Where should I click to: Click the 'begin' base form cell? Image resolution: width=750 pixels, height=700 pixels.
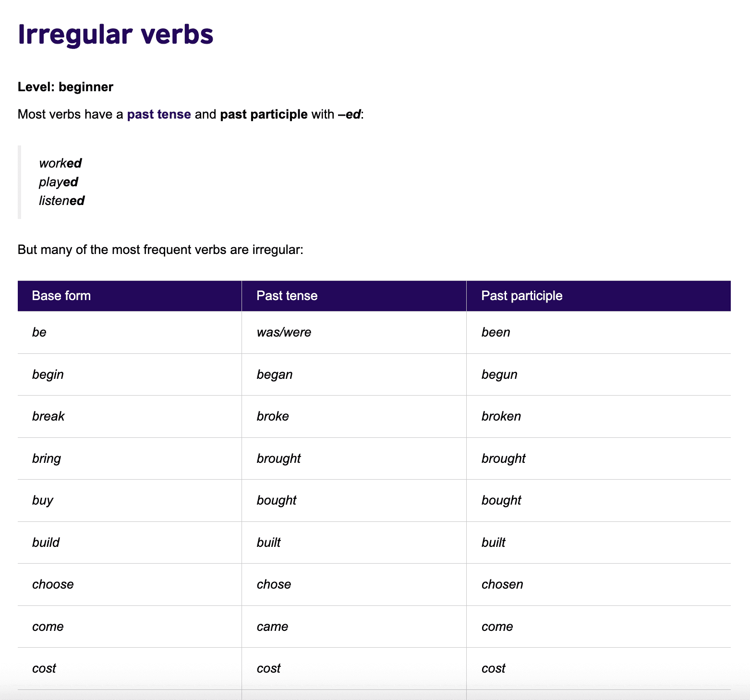[48, 374]
